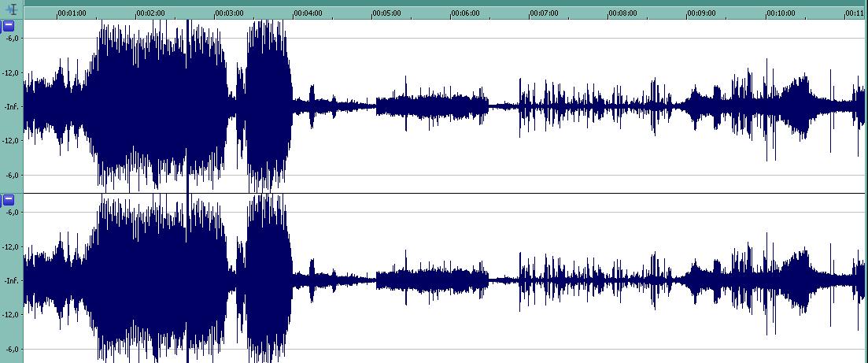Click the 00:02:00 mark on time ruler

tap(150, 13)
